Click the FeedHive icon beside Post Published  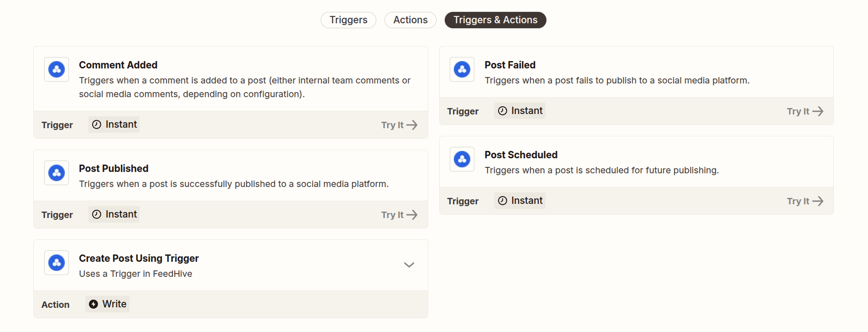coord(57,173)
